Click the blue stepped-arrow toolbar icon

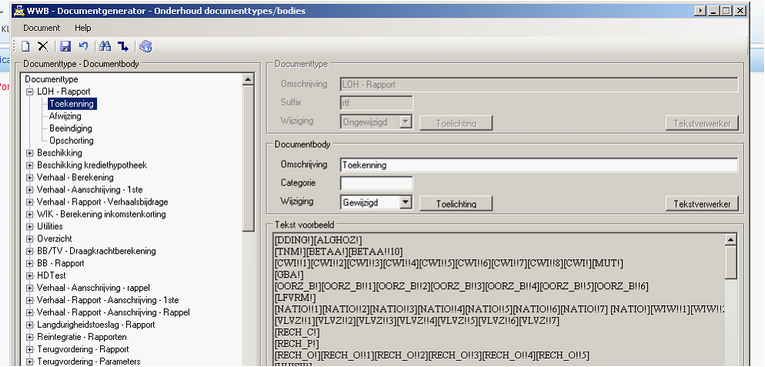point(123,46)
